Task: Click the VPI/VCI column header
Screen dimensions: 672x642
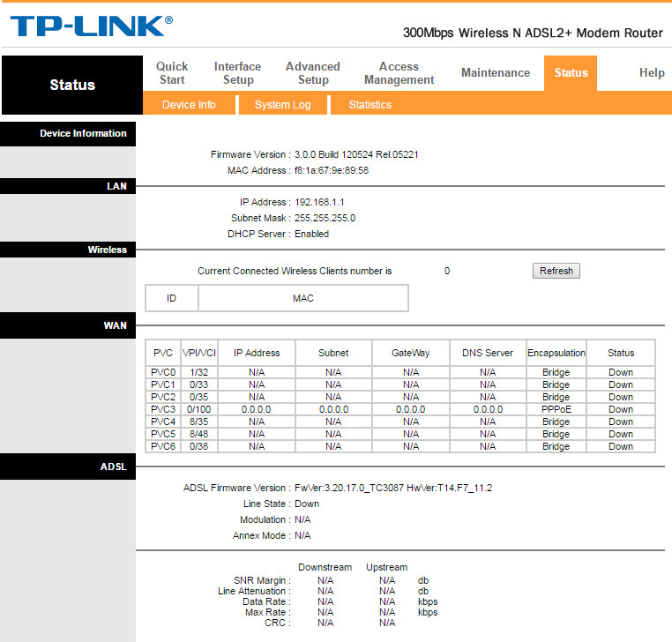Action: pyautogui.click(x=198, y=353)
